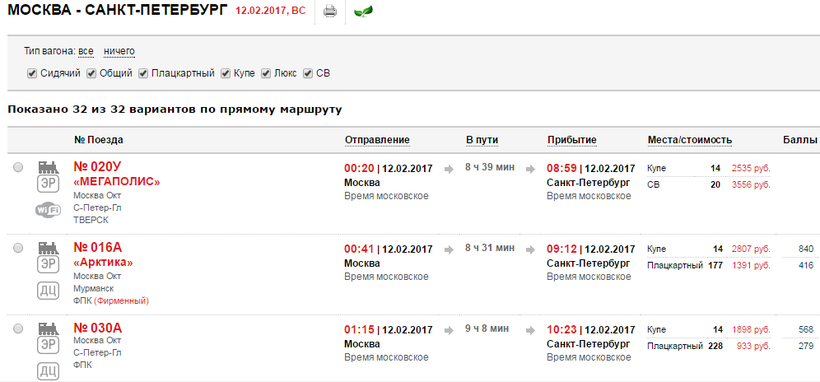
Task: Select the radio button for train 030А
Action: point(18,329)
